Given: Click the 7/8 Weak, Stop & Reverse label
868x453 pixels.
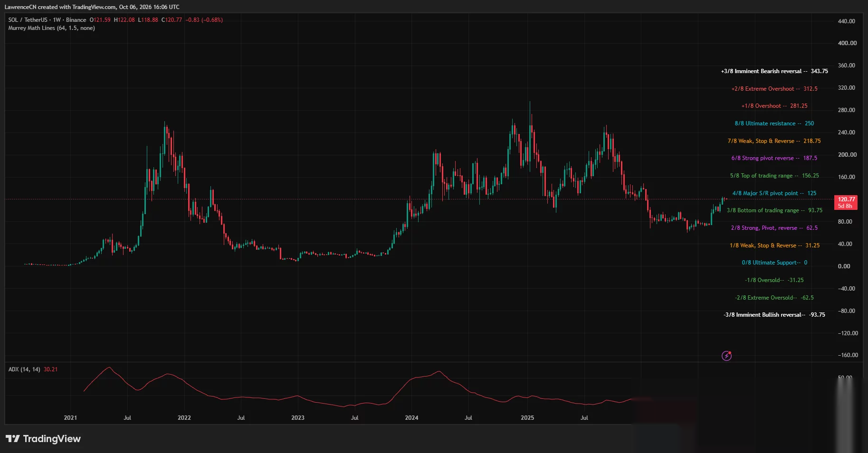Looking at the screenshot, I should tap(774, 141).
